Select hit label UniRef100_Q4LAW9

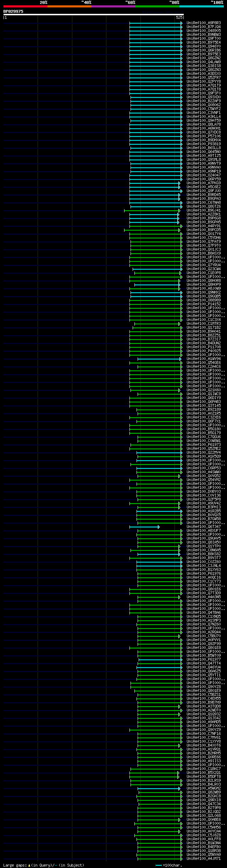click(204, 62)
